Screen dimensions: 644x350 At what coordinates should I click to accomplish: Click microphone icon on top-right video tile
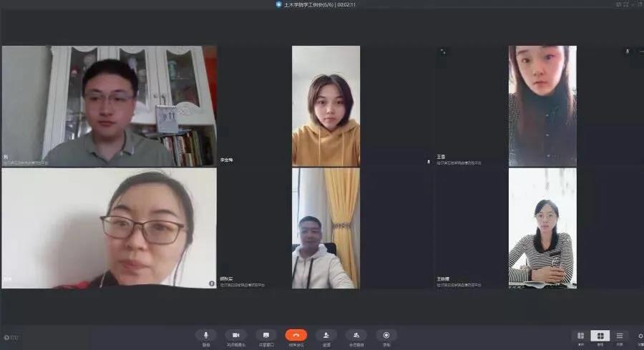(x=628, y=52)
